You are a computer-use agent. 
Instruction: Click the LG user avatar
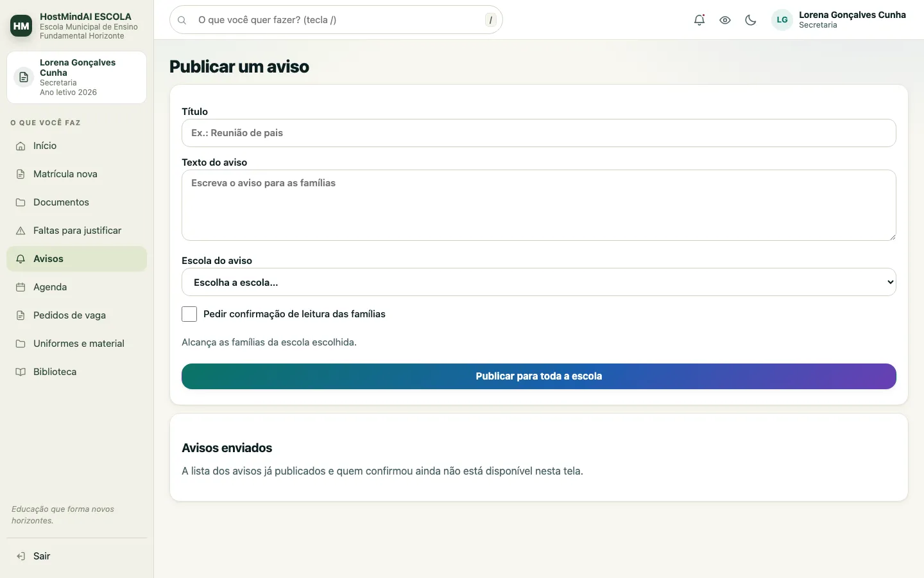[x=782, y=20]
